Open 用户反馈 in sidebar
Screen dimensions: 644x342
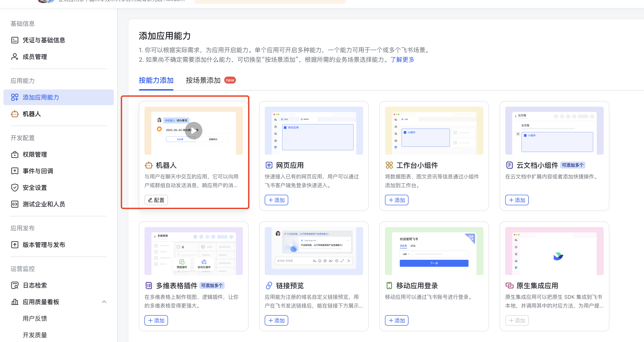35,318
